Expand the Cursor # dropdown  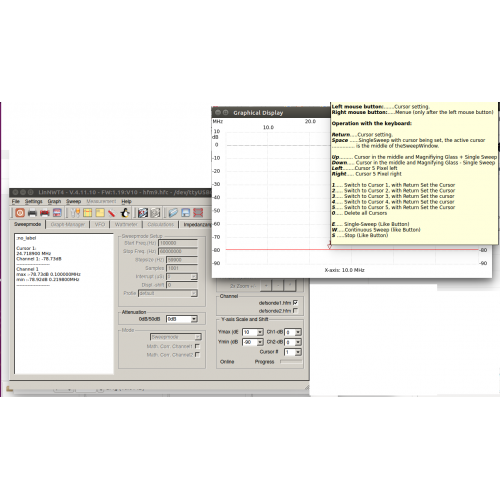(293, 352)
